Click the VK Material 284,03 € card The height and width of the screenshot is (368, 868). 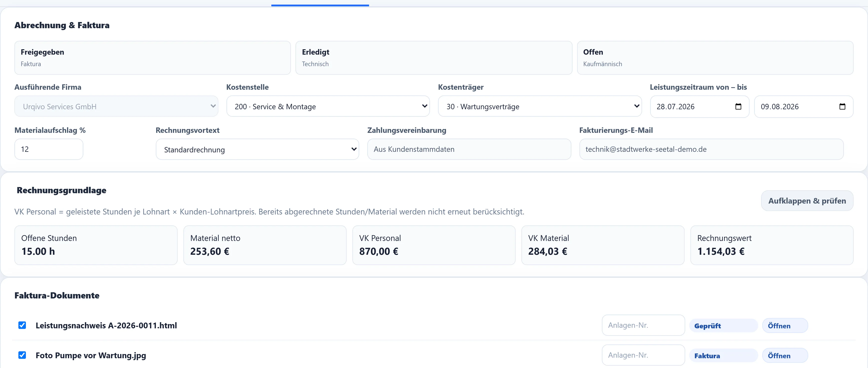(x=603, y=245)
